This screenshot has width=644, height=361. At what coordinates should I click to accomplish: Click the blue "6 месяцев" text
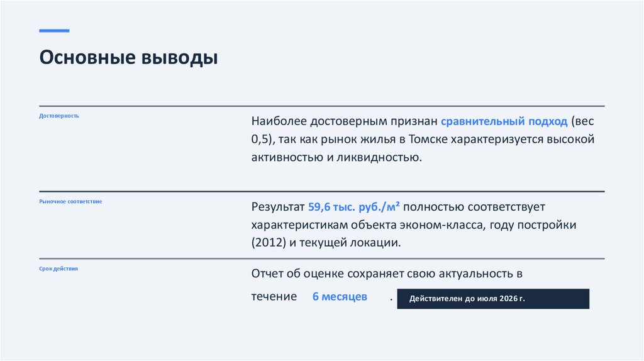340,297
